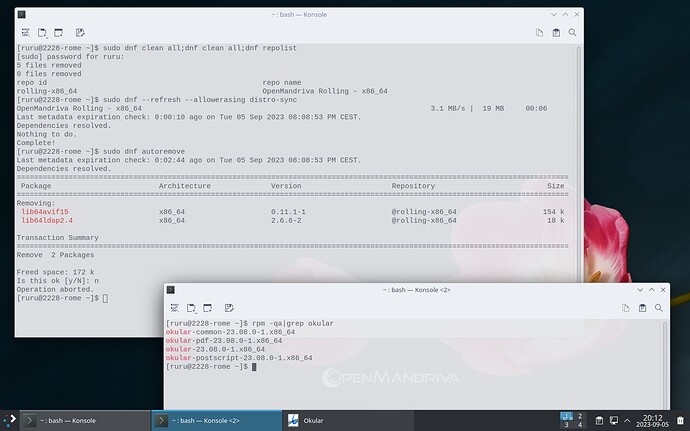The height and width of the screenshot is (431, 690).
Task: Switch to Okular in the taskbar
Action: (348, 420)
